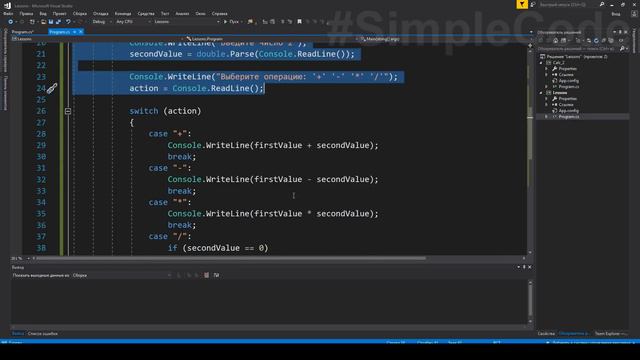Click line number 30 in the gutter
640x360 pixels.
(41, 157)
